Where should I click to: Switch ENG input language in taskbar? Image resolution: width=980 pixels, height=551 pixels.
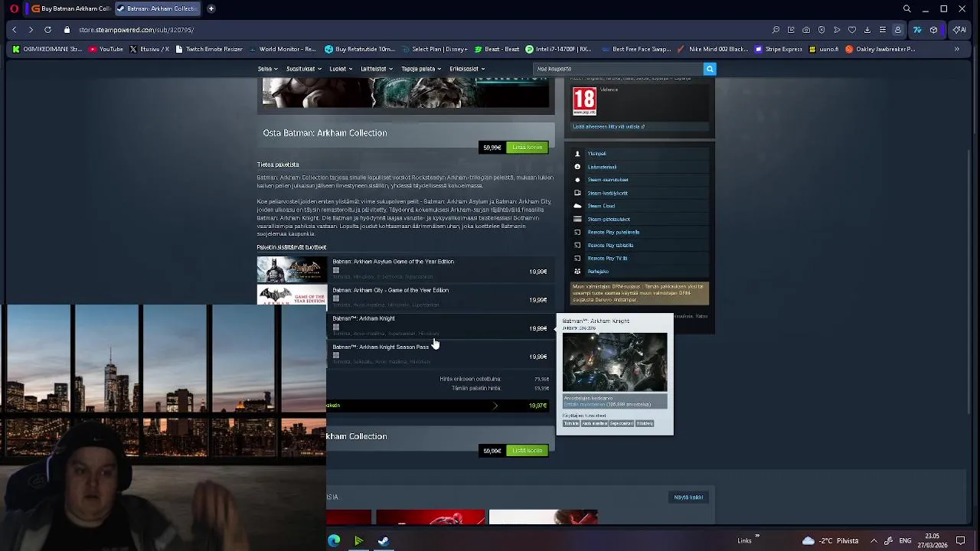click(905, 541)
